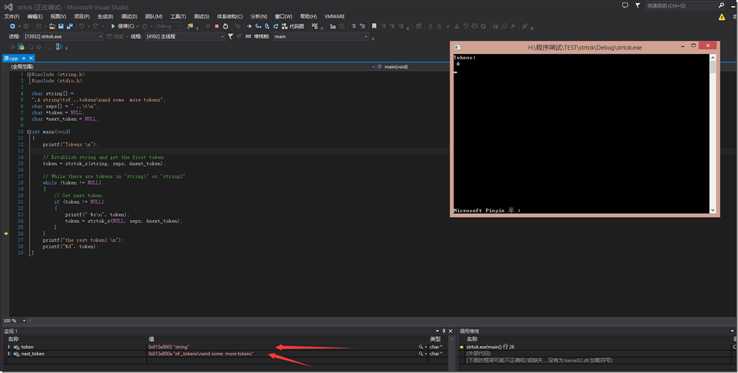Open the Help (帮助) menu
738x373 pixels.
308,16
